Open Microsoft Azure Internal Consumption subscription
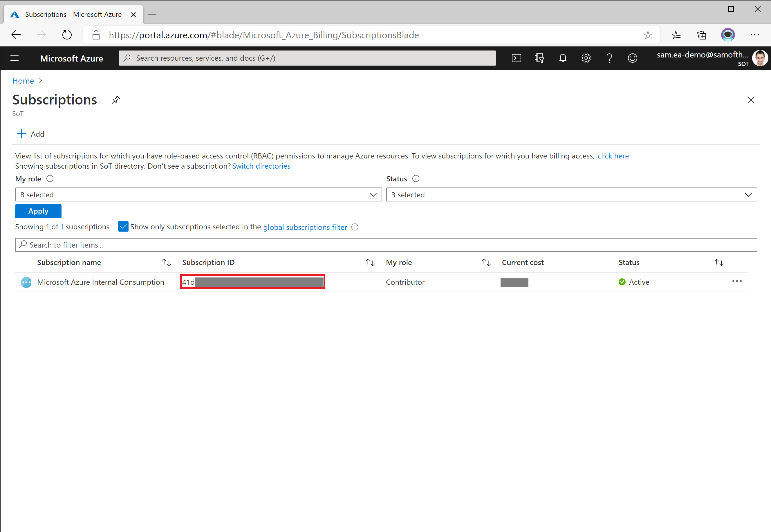The width and height of the screenshot is (771, 532). click(101, 282)
